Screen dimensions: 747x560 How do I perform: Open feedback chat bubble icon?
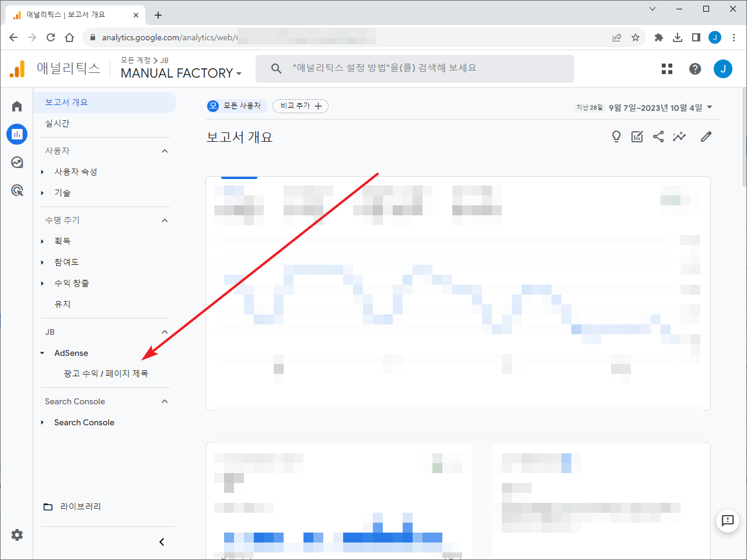[728, 520]
